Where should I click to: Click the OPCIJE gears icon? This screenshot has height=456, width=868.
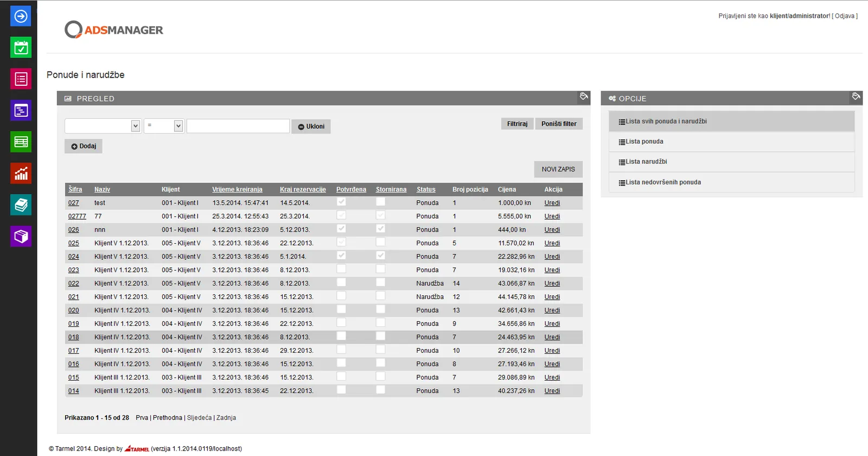pyautogui.click(x=612, y=99)
